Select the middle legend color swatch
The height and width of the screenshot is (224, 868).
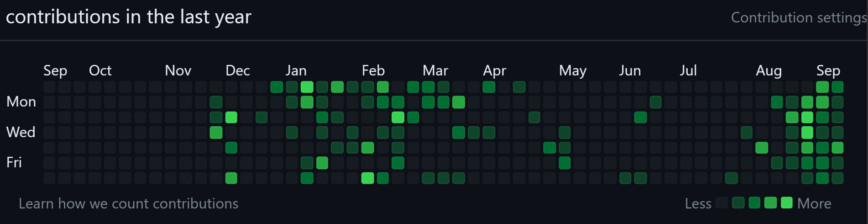[x=754, y=203]
